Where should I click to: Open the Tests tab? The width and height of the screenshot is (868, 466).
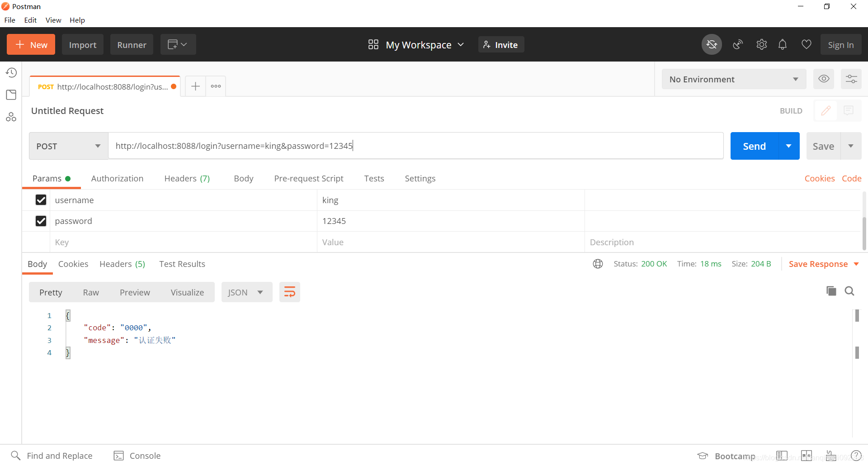pos(374,178)
